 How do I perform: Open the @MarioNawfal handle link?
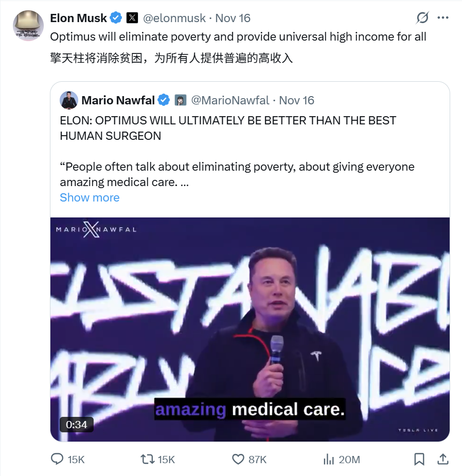(x=230, y=100)
